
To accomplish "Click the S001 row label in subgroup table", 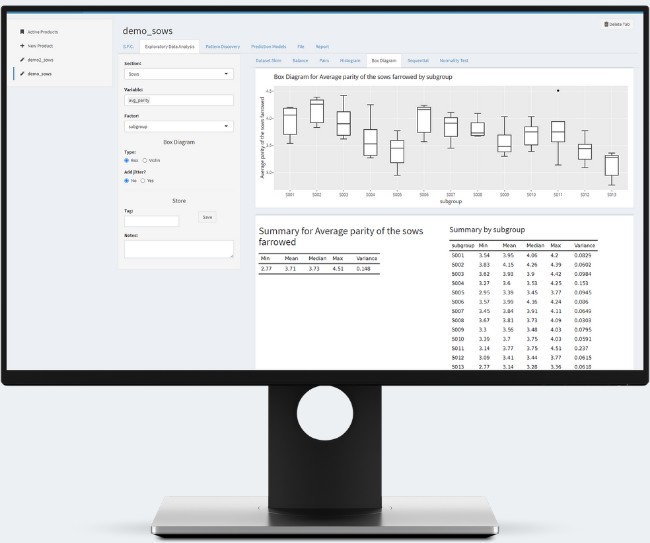I will coord(458,255).
